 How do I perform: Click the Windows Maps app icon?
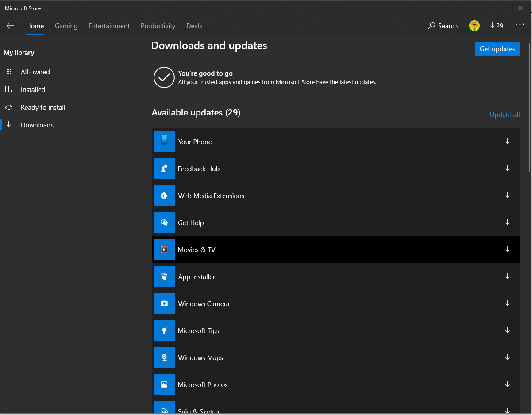coord(164,357)
